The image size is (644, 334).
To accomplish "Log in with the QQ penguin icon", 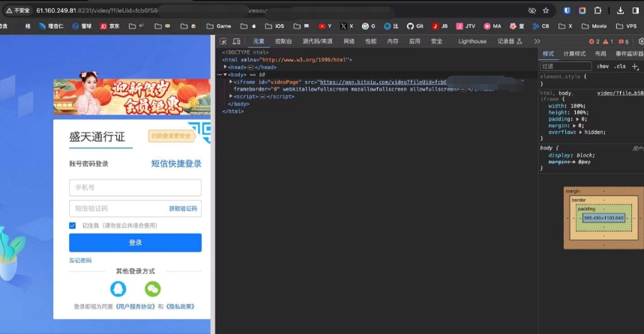I will point(118,289).
